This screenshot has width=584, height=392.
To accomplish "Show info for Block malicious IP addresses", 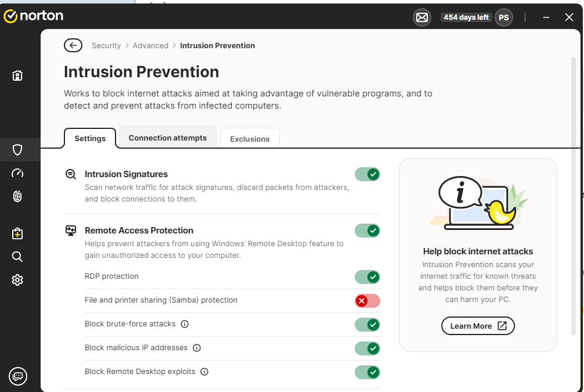I will click(x=197, y=348).
